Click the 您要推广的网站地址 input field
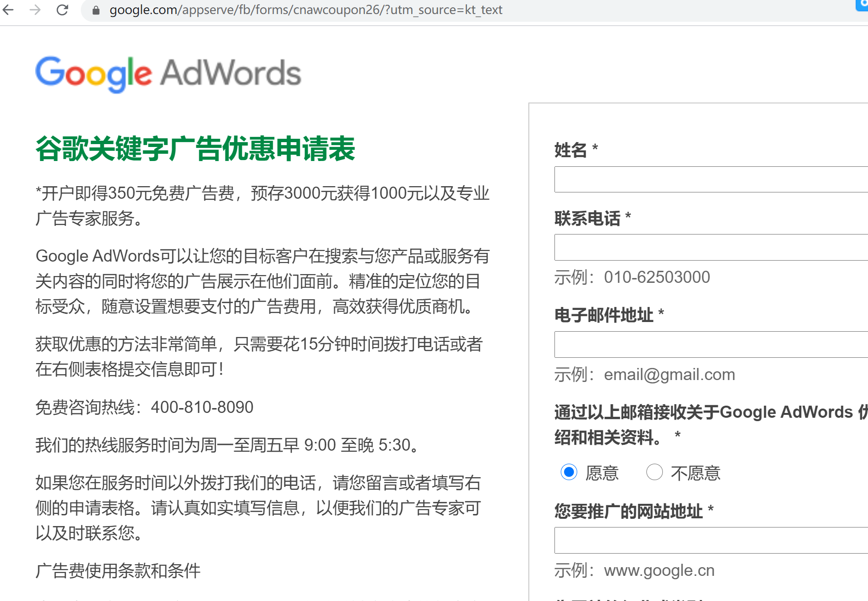 pyautogui.click(x=711, y=541)
